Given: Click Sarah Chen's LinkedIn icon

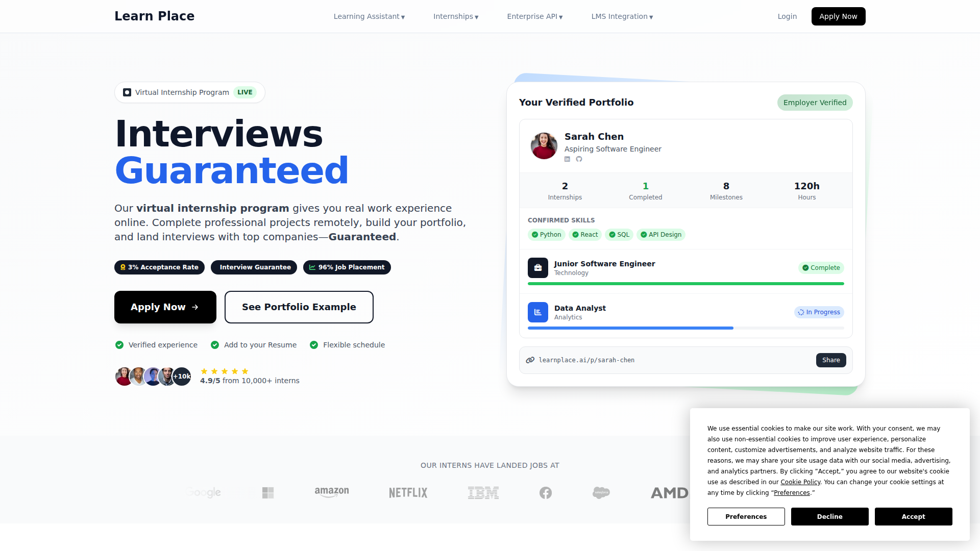Looking at the screenshot, I should pyautogui.click(x=567, y=159).
